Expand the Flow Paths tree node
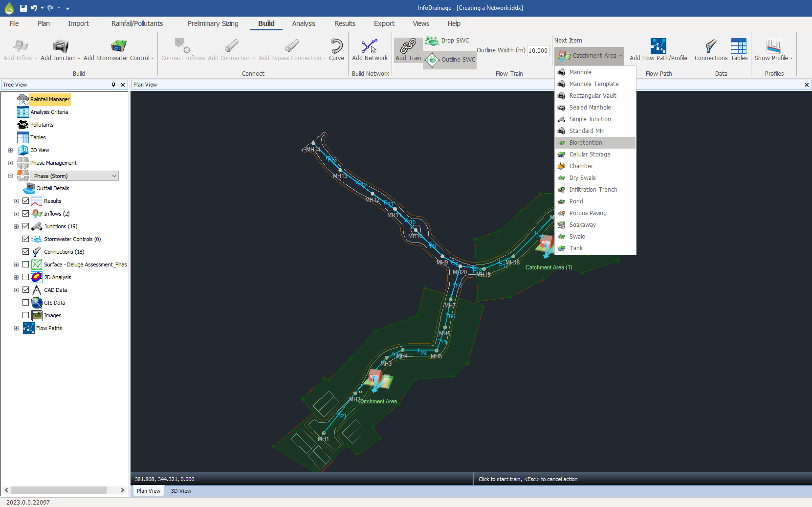This screenshot has width=812, height=507. [16, 328]
